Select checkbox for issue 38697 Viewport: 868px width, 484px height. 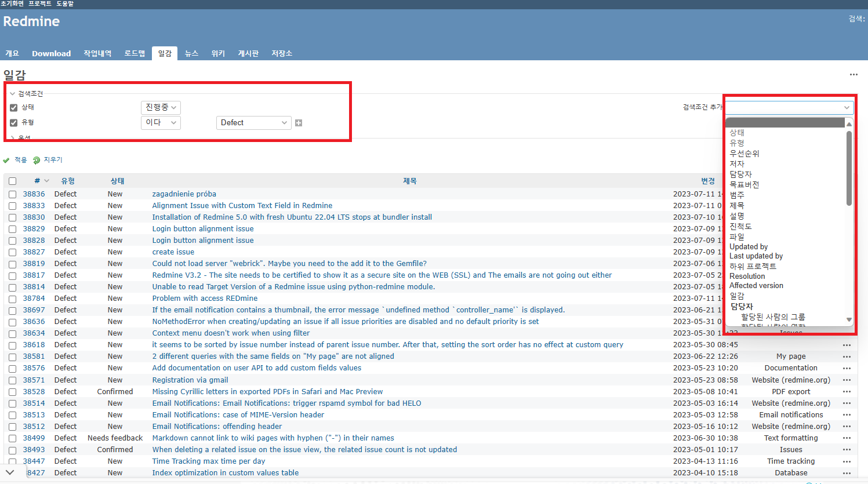(13, 310)
